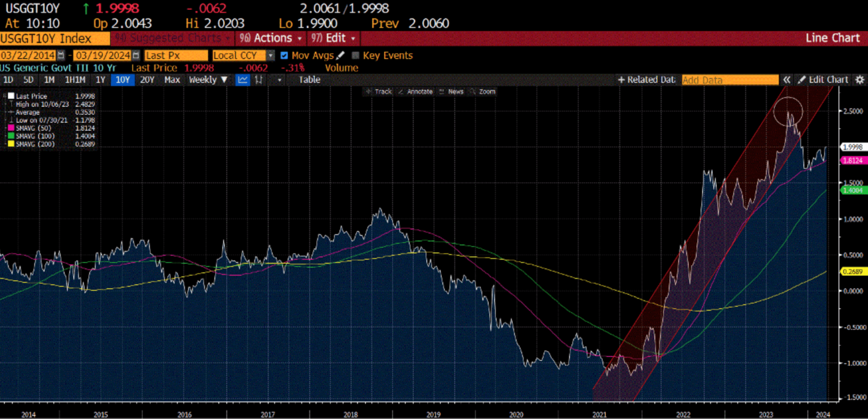Open the Local CCY currency dropdown
Screen dimensions: 868x419
coord(270,55)
